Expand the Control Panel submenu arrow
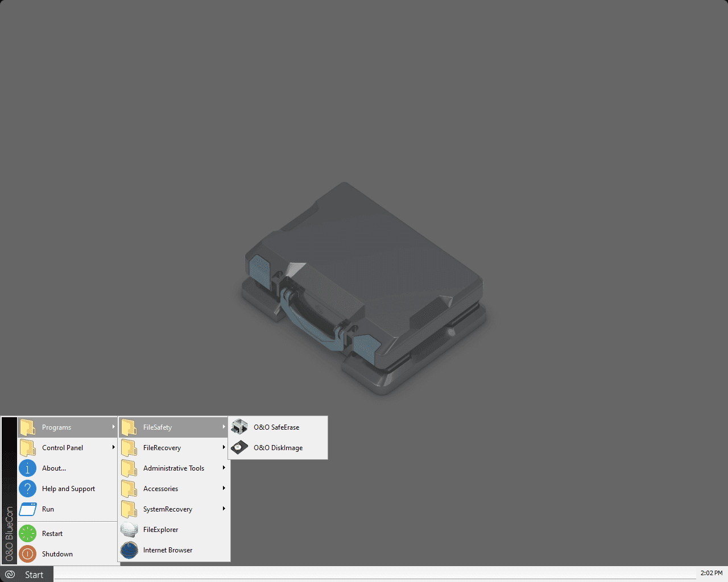The height and width of the screenshot is (582, 728). (114, 447)
